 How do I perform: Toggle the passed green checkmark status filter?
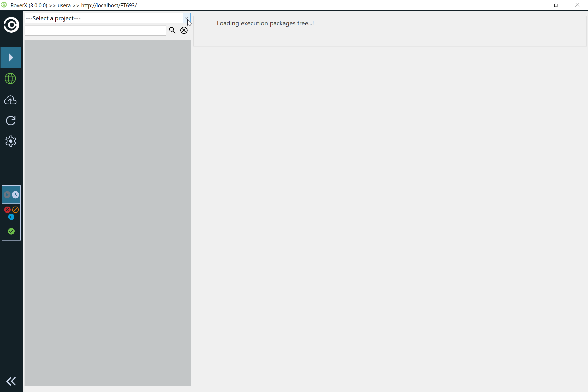click(11, 231)
